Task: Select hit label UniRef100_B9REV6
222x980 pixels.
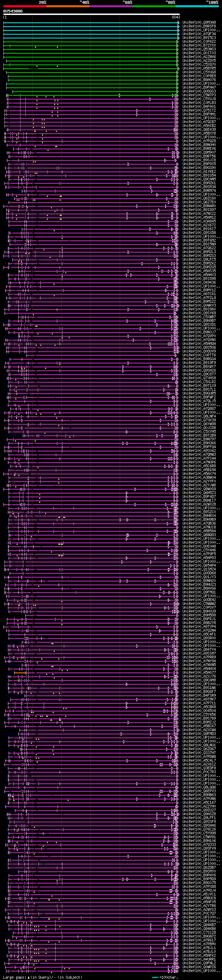Action: tap(199, 148)
